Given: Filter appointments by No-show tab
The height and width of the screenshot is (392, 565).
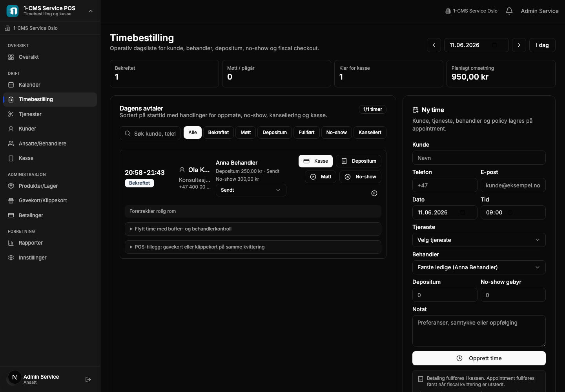Looking at the screenshot, I should [337, 132].
